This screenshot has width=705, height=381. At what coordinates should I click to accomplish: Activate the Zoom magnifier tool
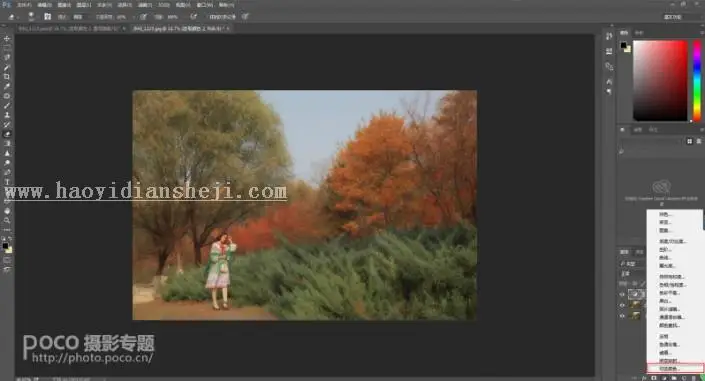coord(7,220)
